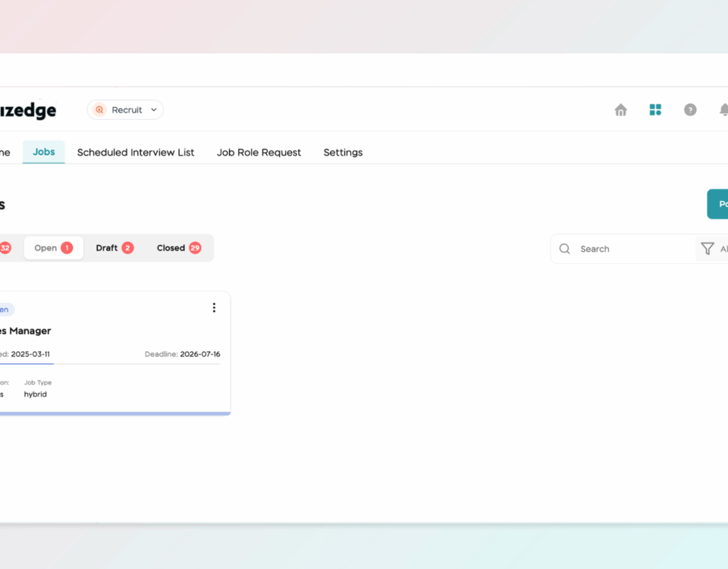Screen dimensions: 728x569
Task: Click the search magnifier icon
Action: coord(564,249)
